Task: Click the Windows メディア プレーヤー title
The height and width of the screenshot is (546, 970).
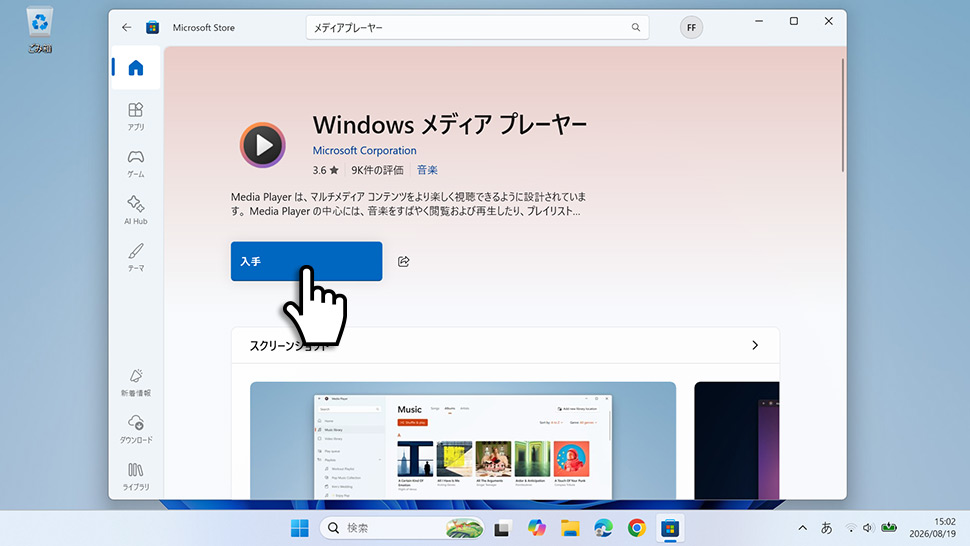Action: (450, 125)
